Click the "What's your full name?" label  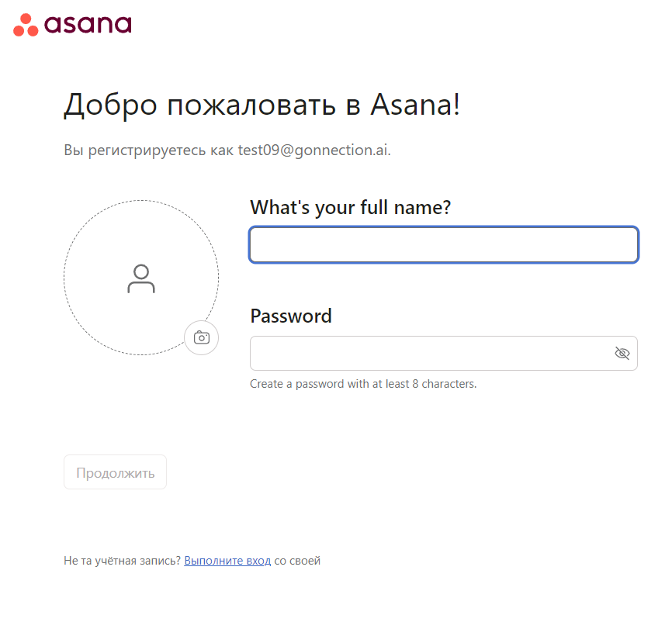point(350,208)
